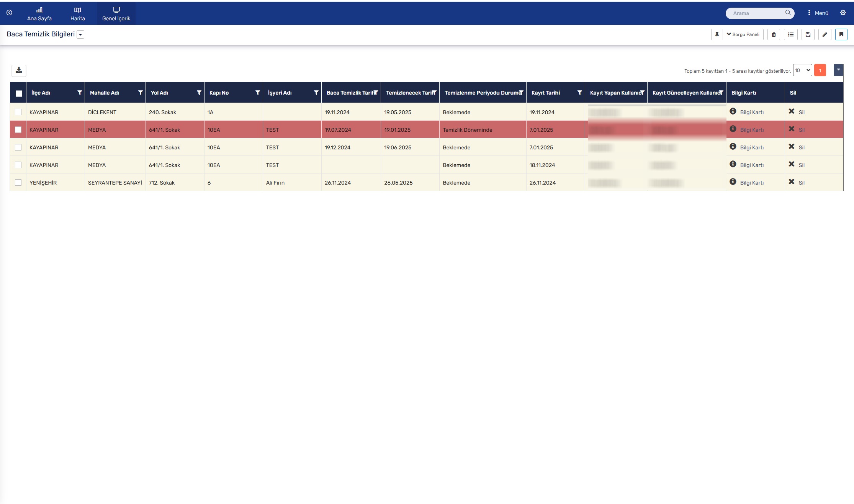Open the records-per-page dropdown showing 10
The image size is (854, 504).
[802, 70]
